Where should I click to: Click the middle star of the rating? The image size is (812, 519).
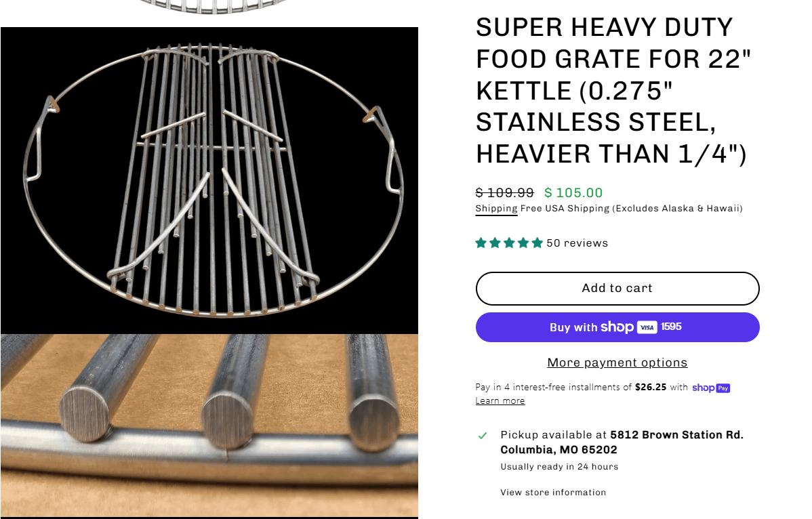[510, 243]
